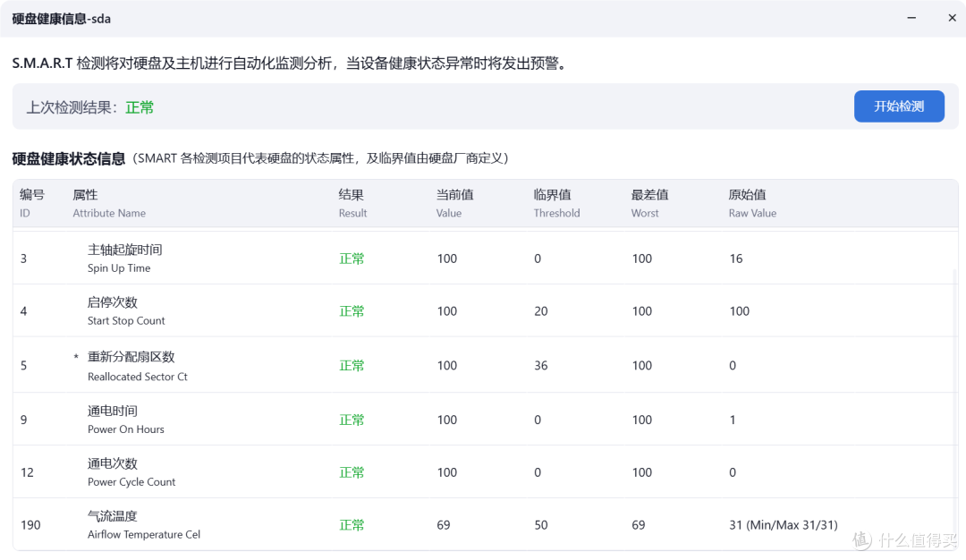This screenshot has height=560, width=966.
Task: Click the 结果 Result column header
Action: coord(352,203)
